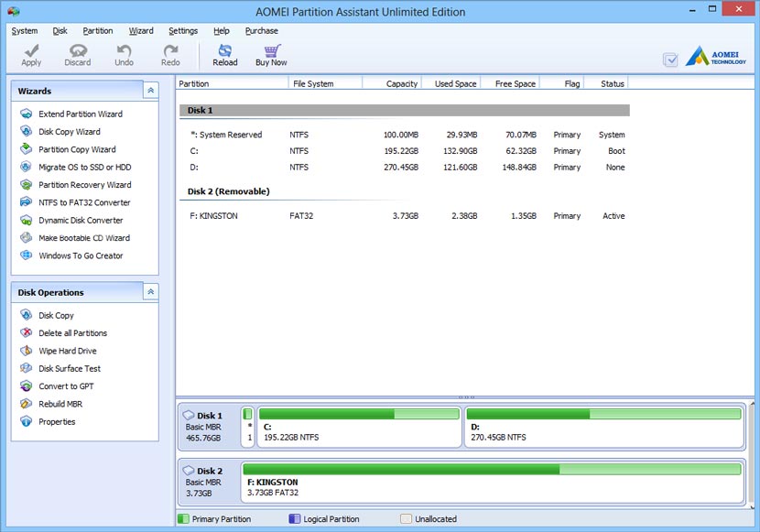Discard all pending changes
This screenshot has height=532, width=760.
click(x=78, y=57)
